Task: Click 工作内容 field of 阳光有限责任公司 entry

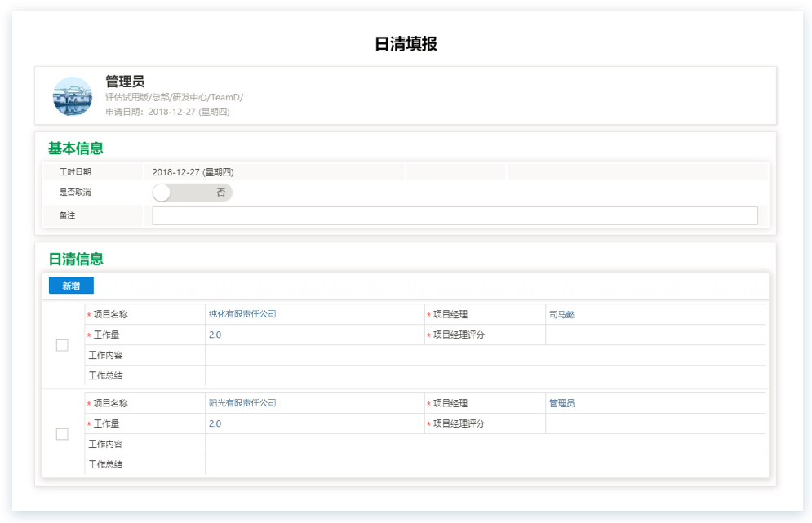Action: click(x=486, y=445)
